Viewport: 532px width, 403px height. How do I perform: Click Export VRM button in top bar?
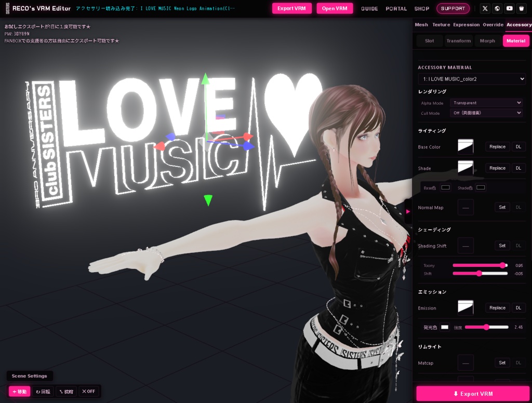(291, 8)
